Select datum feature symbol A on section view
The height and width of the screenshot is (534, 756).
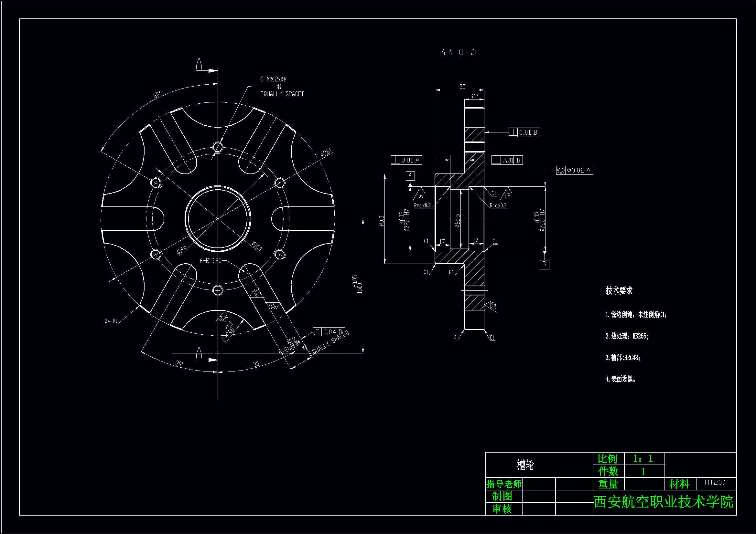tap(410, 177)
